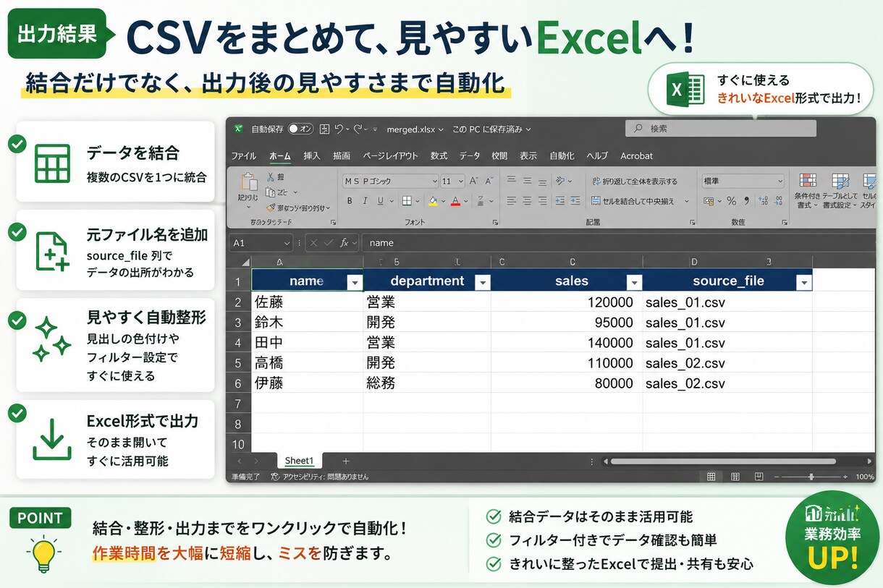
Task: Click the Percent Style % icon
Action: click(x=731, y=201)
